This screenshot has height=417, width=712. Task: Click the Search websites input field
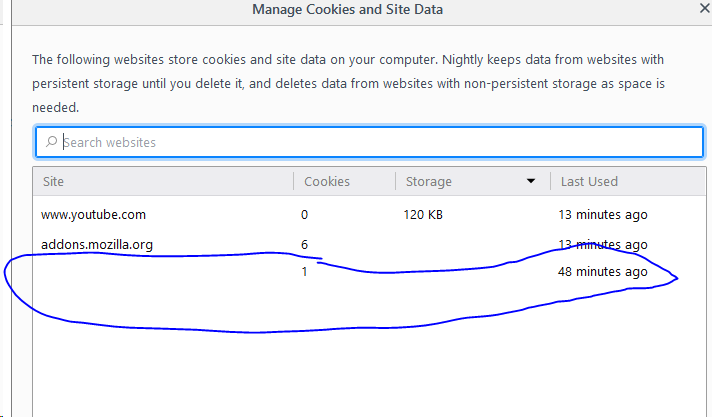tap(370, 142)
